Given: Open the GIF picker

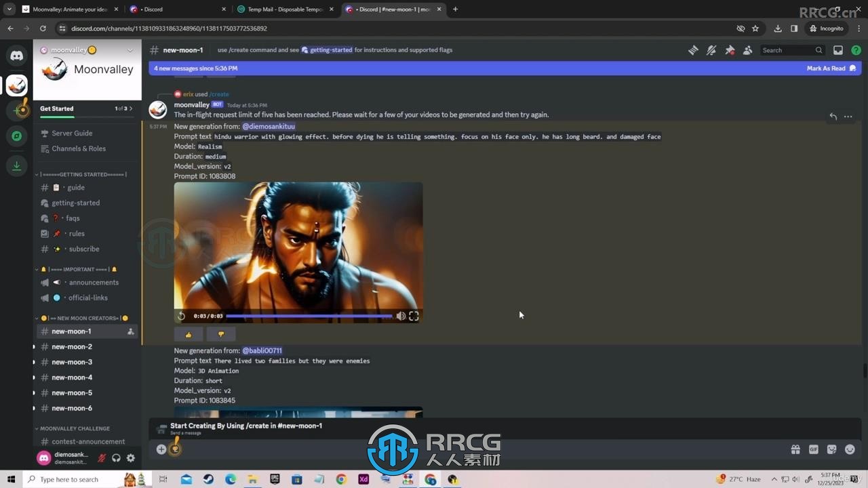Looking at the screenshot, I should (814, 449).
